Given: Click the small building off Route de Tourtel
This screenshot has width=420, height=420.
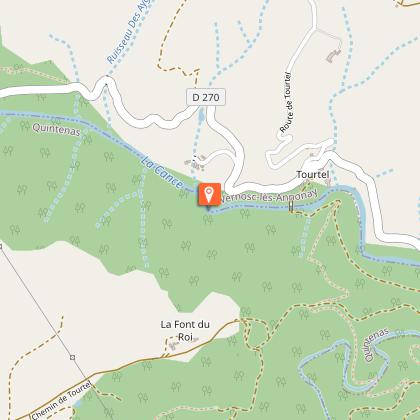Looking at the screenshot, I should click(334, 55).
